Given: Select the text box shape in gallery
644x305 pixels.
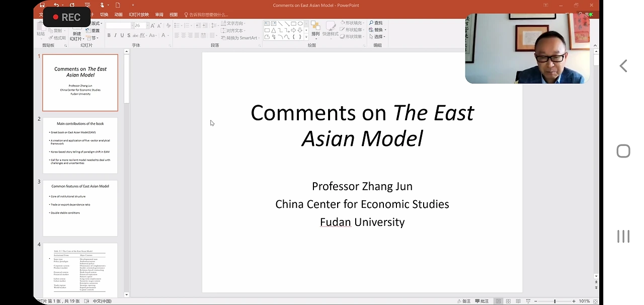Looking at the screenshot, I should [x=267, y=24].
